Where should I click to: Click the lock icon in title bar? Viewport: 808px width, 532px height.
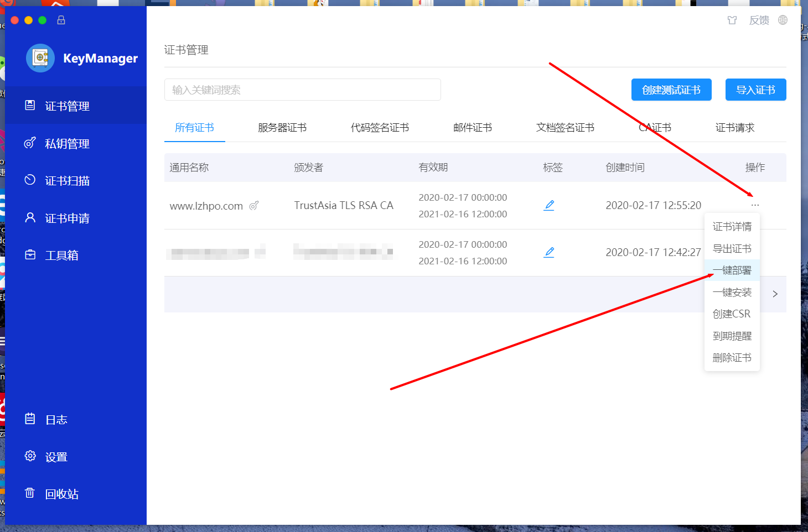point(61,20)
